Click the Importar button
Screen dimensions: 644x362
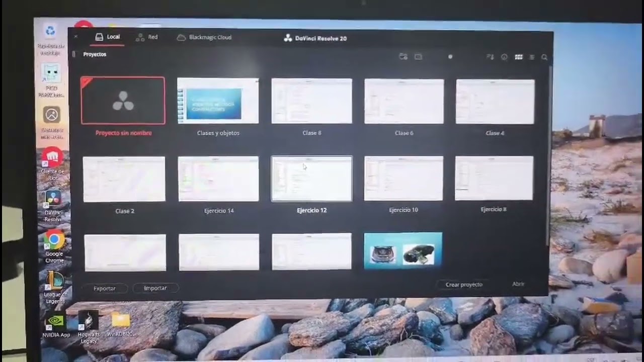coord(155,288)
